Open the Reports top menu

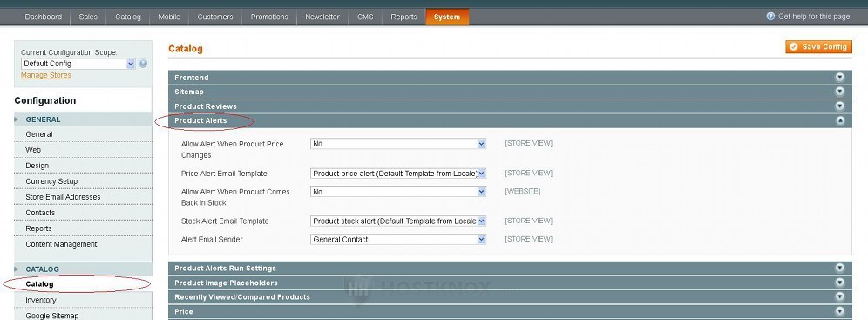[x=403, y=17]
